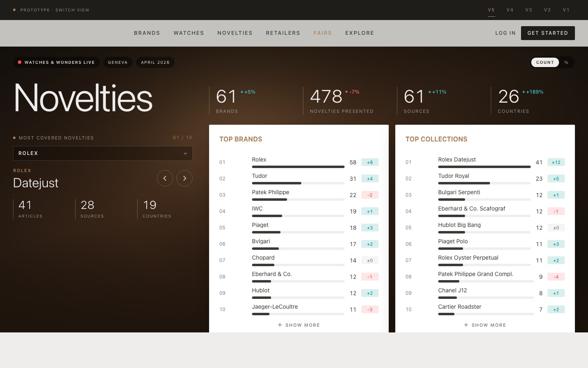Image resolution: width=588 pixels, height=368 pixels.
Task: Switch prototype to V5
Action: tap(492, 10)
